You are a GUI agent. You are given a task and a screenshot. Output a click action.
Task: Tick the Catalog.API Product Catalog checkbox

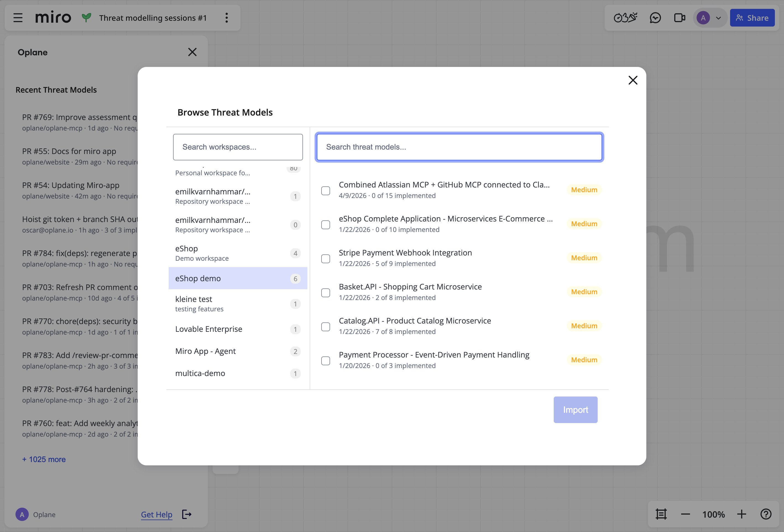coord(326,327)
